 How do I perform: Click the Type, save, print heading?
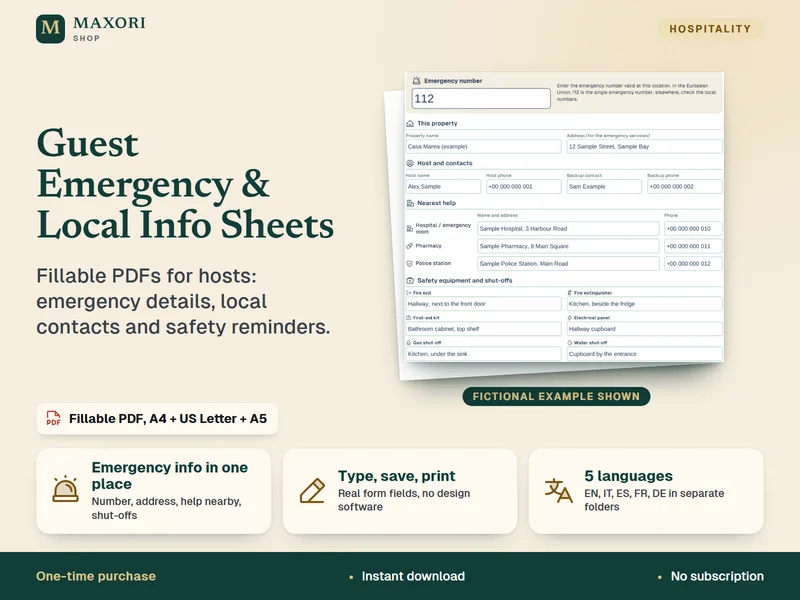pyautogui.click(x=396, y=476)
